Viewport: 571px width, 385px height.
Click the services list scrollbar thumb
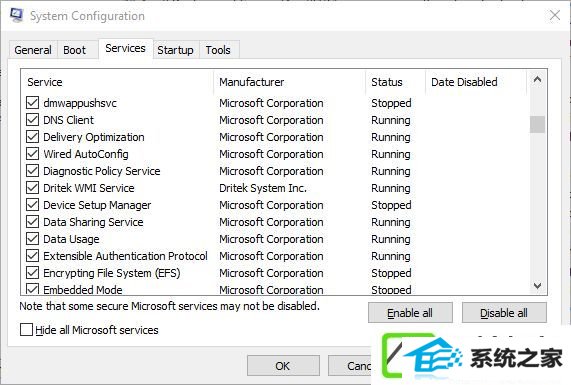point(537,125)
